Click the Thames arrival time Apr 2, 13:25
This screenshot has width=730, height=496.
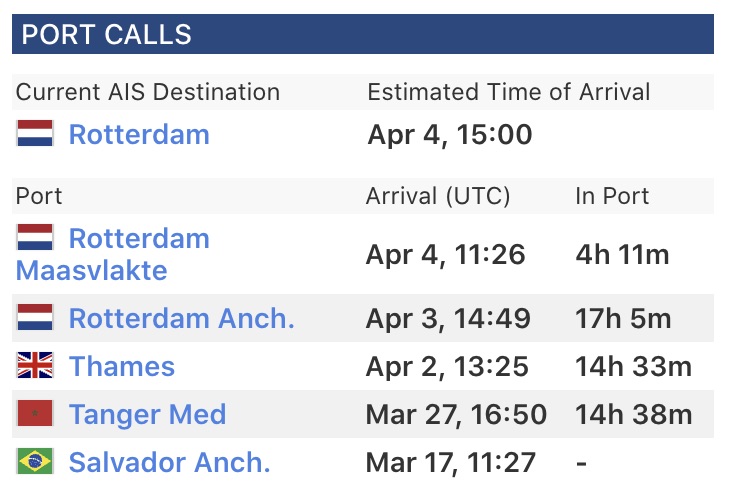(447, 366)
